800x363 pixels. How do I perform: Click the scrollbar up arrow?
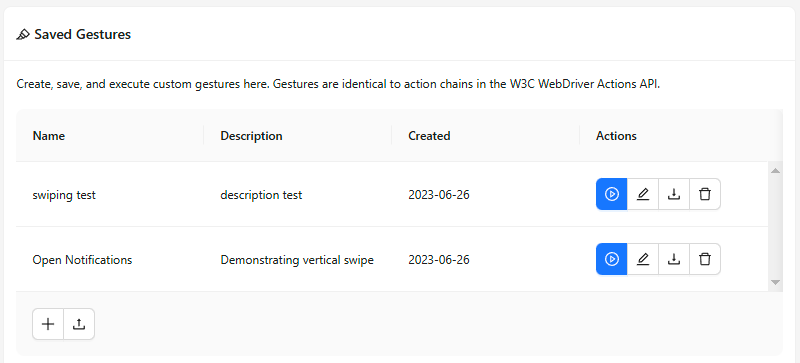point(776,171)
